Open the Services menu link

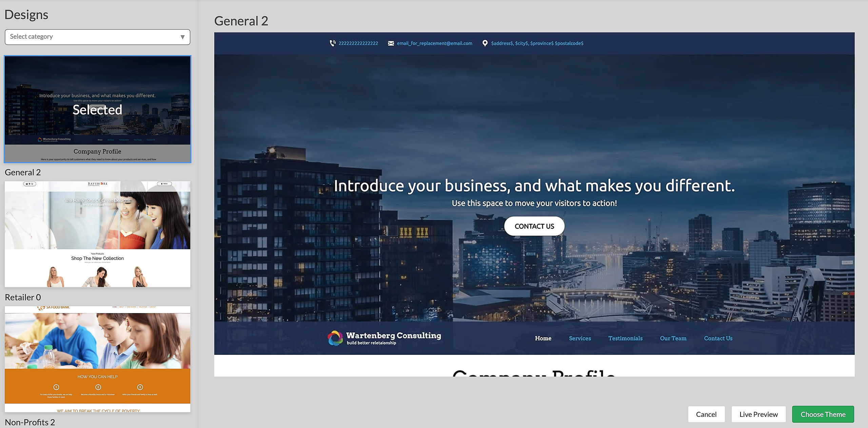[x=580, y=338]
